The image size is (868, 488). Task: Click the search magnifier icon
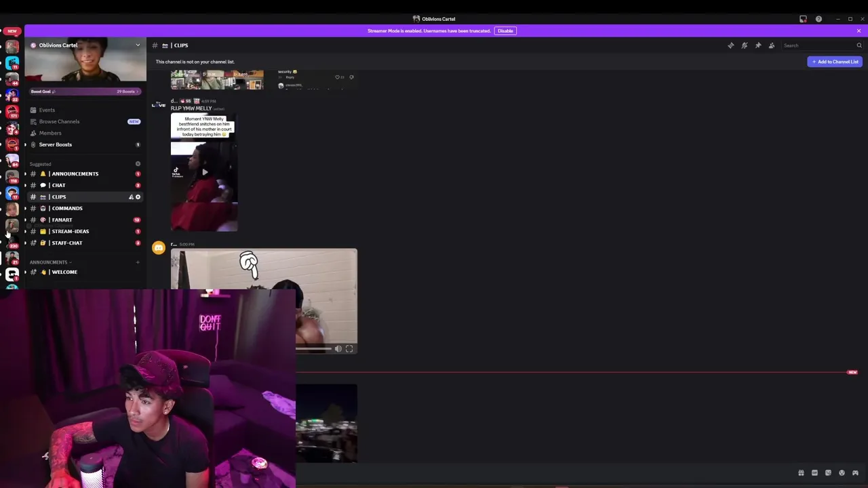(x=859, y=45)
